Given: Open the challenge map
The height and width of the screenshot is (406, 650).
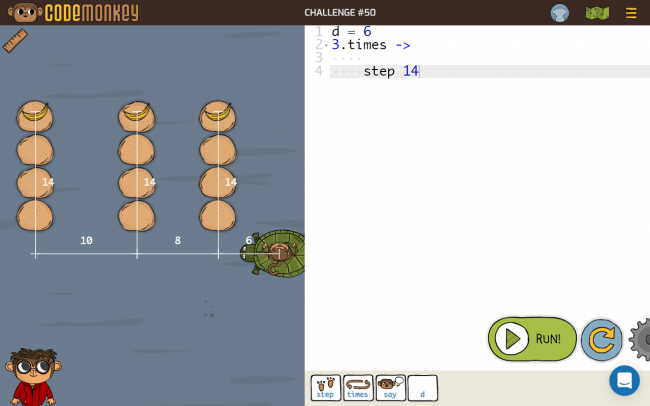Looking at the screenshot, I should pos(597,13).
